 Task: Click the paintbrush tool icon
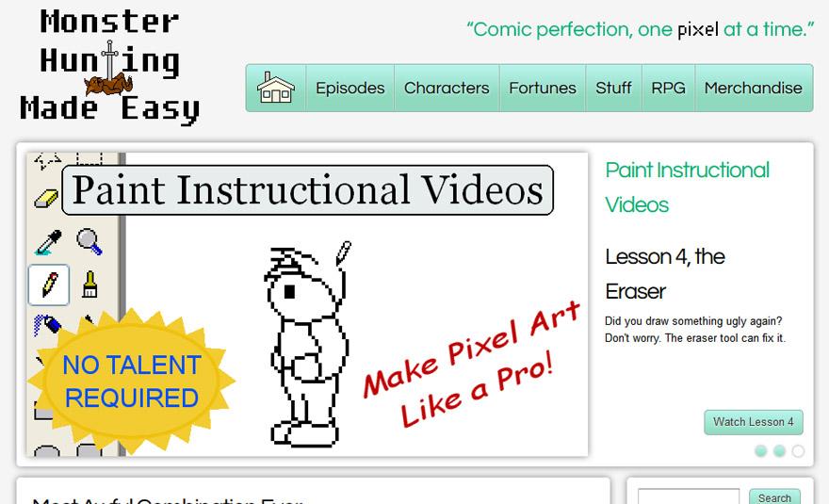[89, 284]
